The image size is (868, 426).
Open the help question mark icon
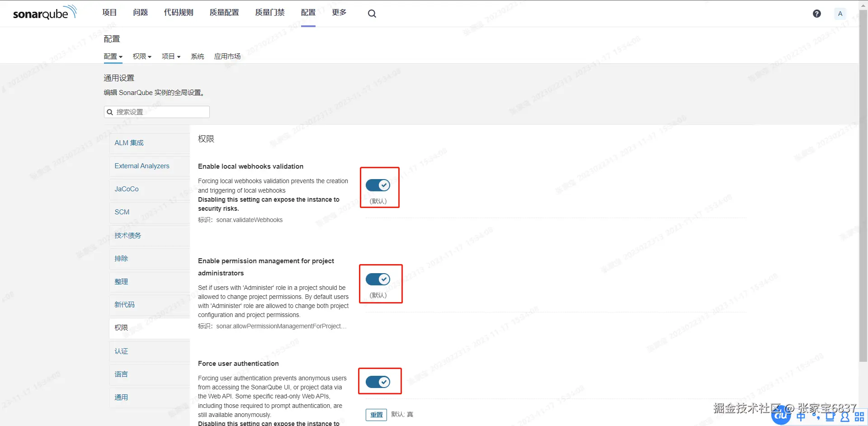click(x=817, y=14)
